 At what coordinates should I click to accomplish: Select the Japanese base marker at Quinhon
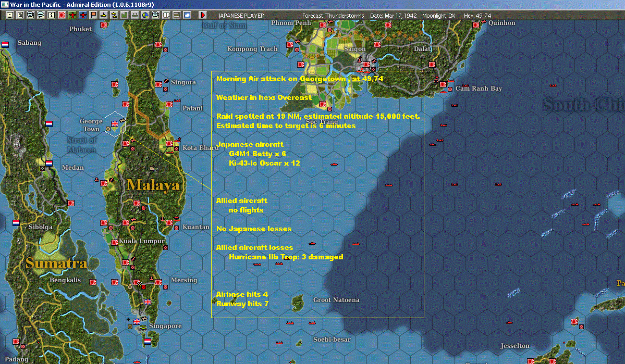475,25
